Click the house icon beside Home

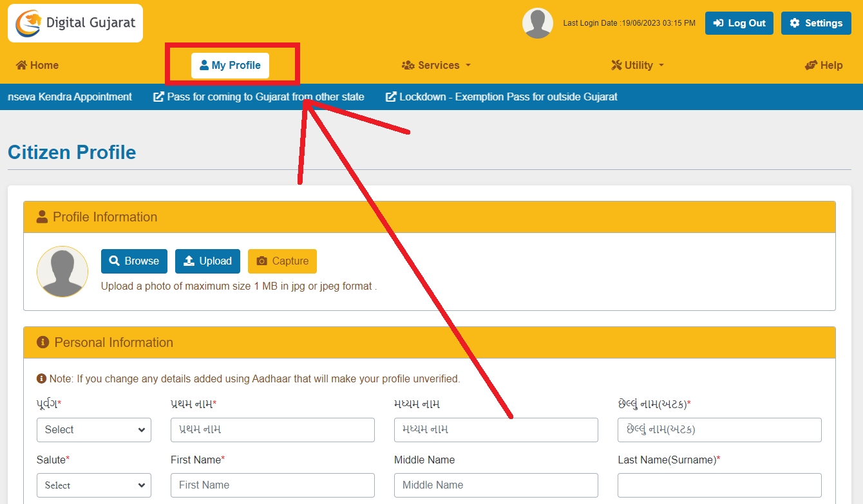pyautogui.click(x=21, y=65)
